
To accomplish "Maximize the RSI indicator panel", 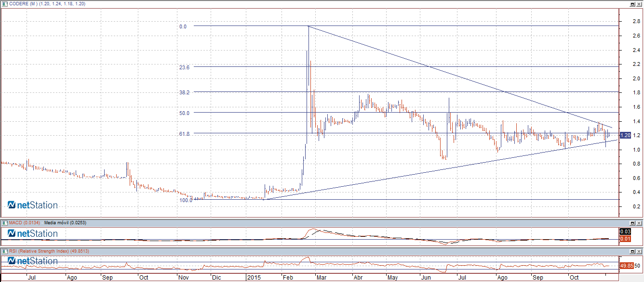I will click(x=632, y=251).
